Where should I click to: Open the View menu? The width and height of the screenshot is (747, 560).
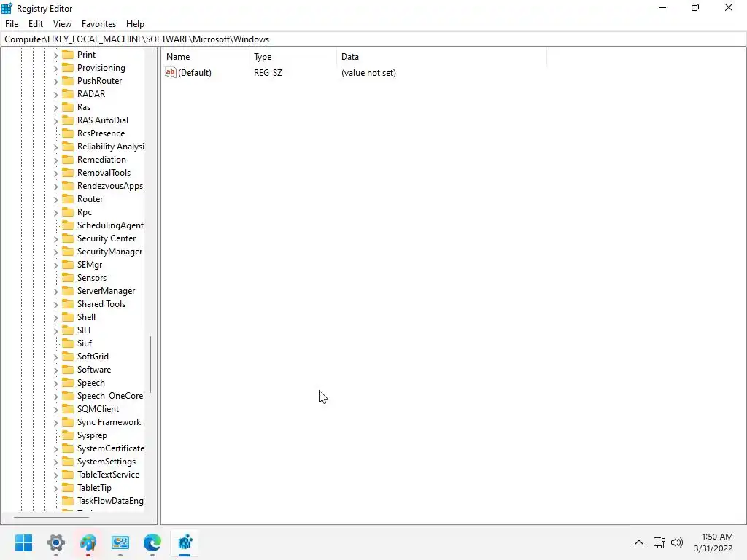62,24
